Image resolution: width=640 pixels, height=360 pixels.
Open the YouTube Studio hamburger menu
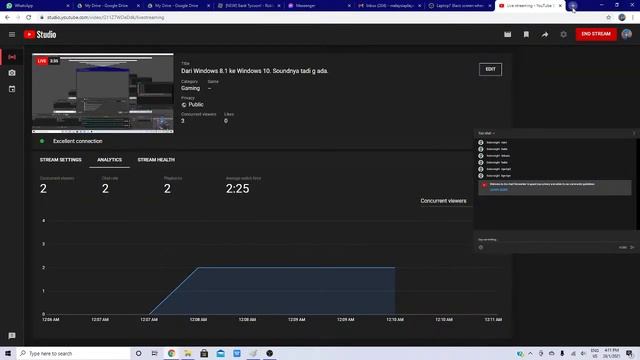[x=12, y=35]
